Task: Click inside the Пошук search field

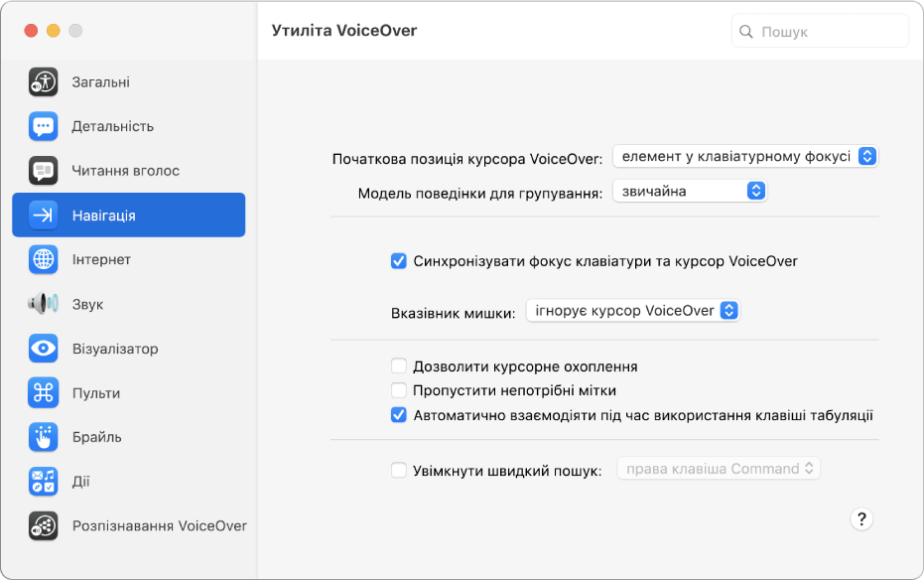Action: pyautogui.click(x=820, y=31)
